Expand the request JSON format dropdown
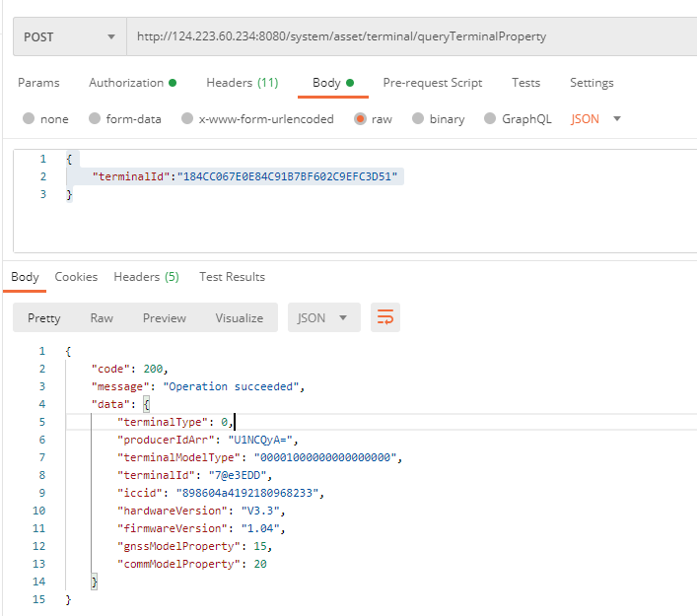 coord(596,119)
